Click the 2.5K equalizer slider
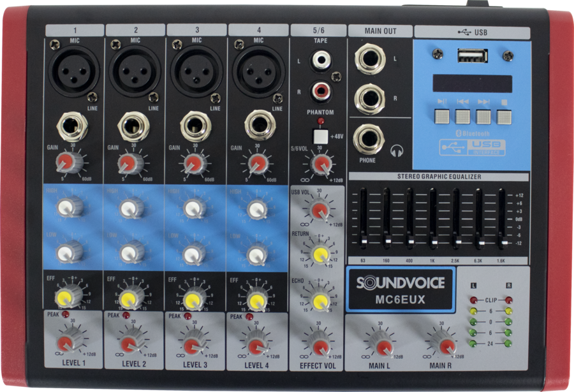Image resolution: width=574 pixels, height=392 pixels. (x=457, y=219)
